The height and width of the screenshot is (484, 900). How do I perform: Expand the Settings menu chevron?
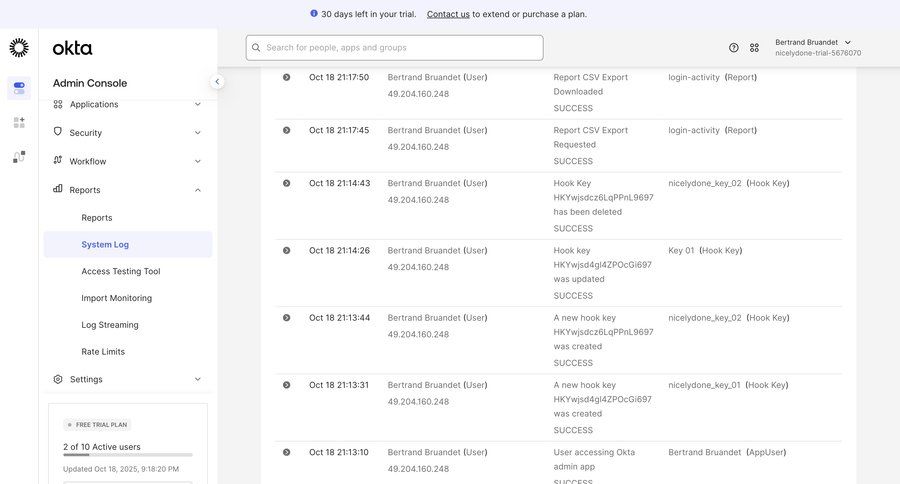click(197, 379)
